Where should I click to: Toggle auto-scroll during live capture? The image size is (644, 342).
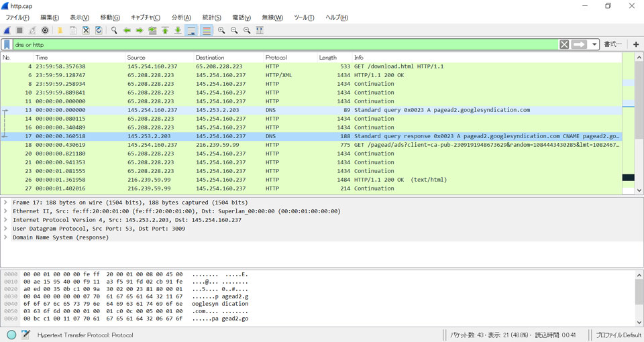coord(191,30)
